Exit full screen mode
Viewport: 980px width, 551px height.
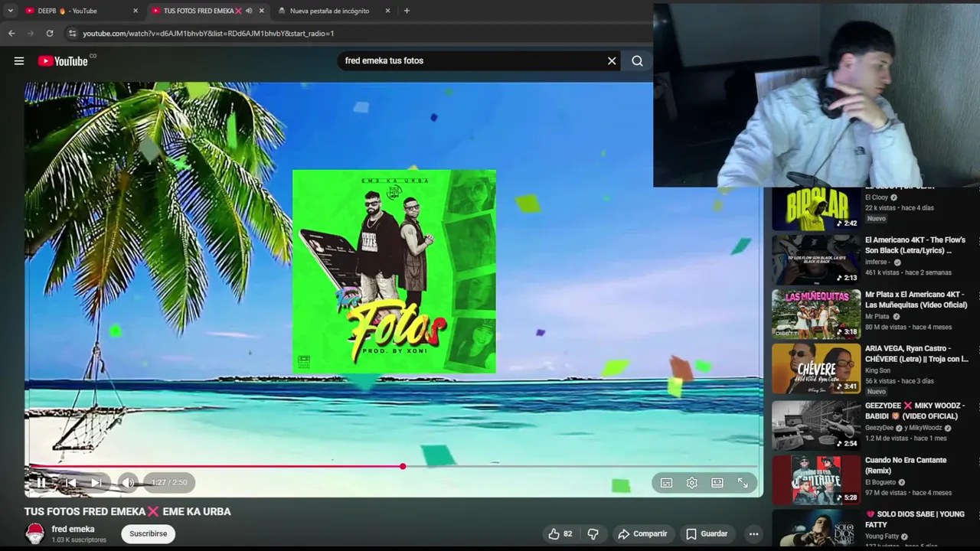[743, 483]
